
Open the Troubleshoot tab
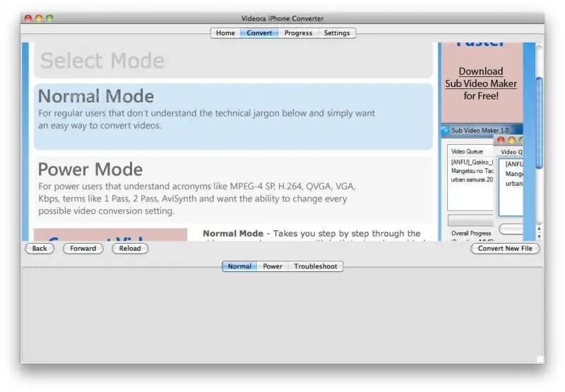[x=315, y=266]
